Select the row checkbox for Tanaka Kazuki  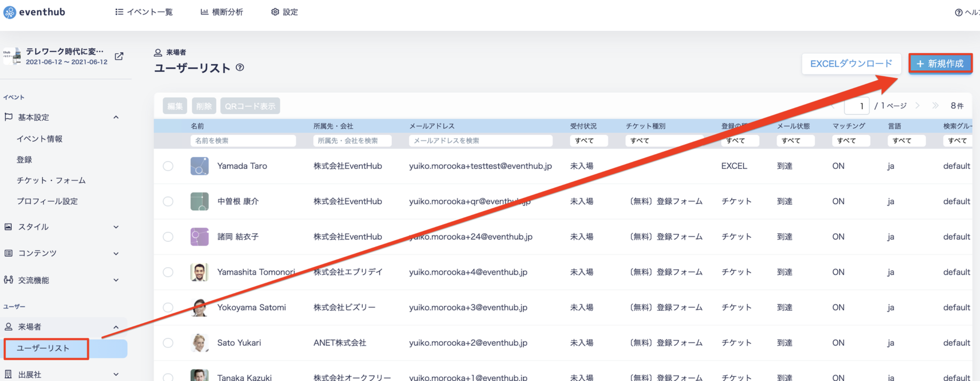168,377
